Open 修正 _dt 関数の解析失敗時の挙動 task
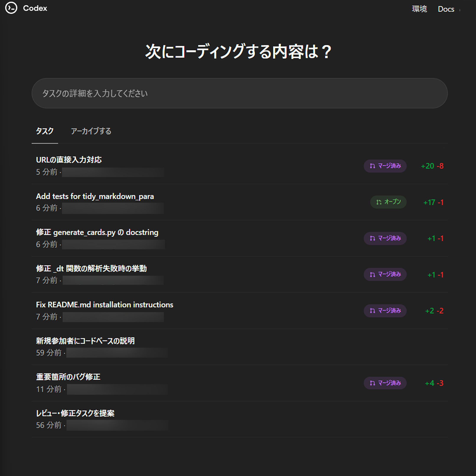This screenshot has width=476, height=476. [x=91, y=268]
